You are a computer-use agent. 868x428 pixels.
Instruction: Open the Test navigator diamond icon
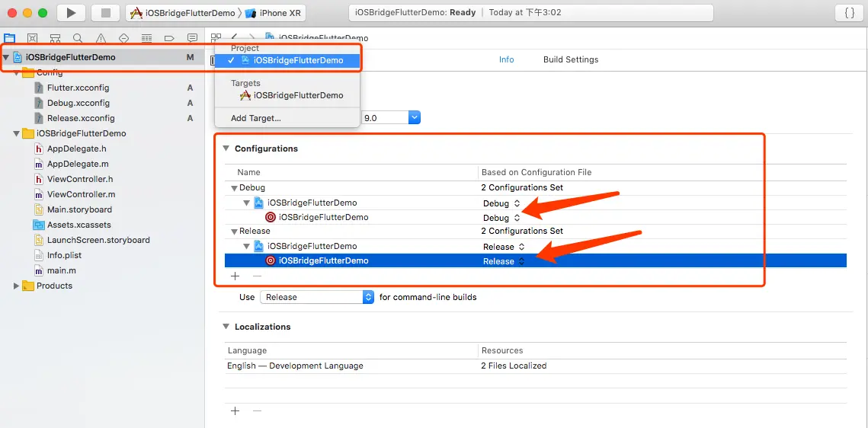123,38
